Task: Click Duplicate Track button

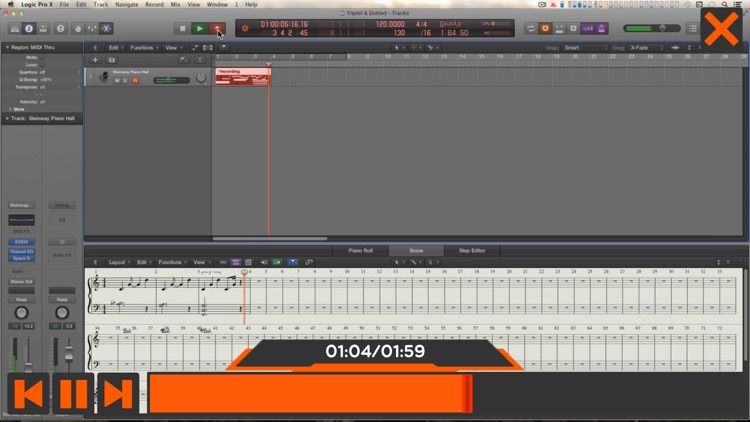Action: [112, 60]
